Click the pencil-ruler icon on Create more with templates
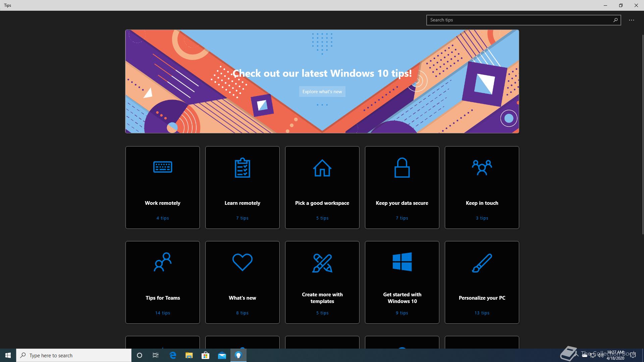644x362 pixels. [x=322, y=263]
